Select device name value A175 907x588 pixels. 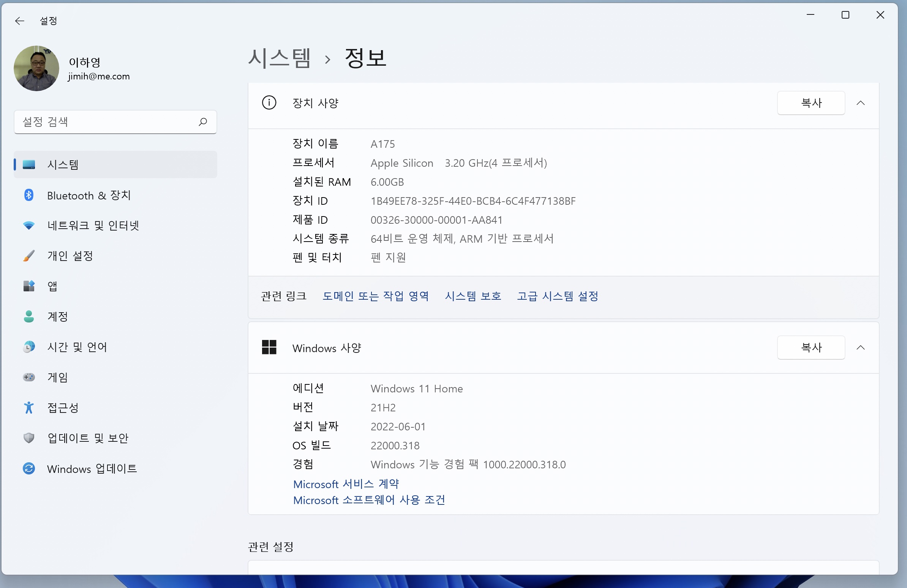point(382,144)
